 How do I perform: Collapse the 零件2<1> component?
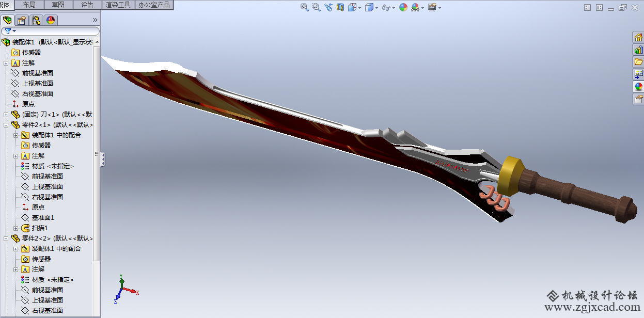tap(6, 125)
